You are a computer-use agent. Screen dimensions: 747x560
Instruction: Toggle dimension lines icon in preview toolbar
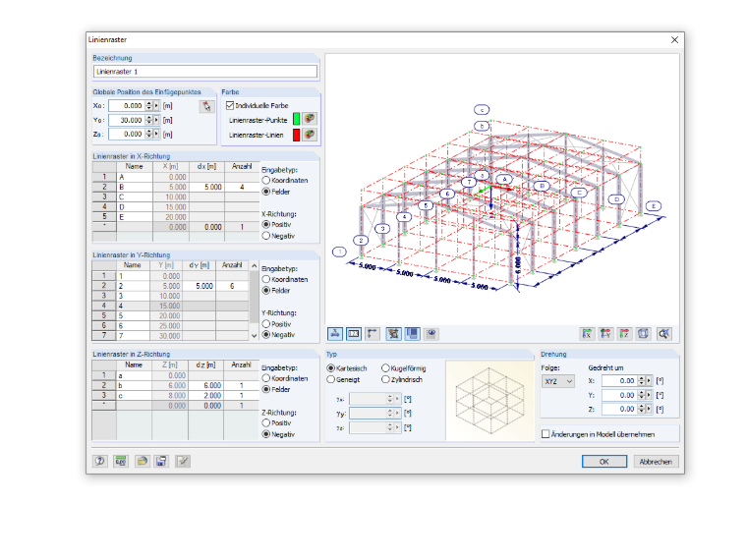pos(373,334)
